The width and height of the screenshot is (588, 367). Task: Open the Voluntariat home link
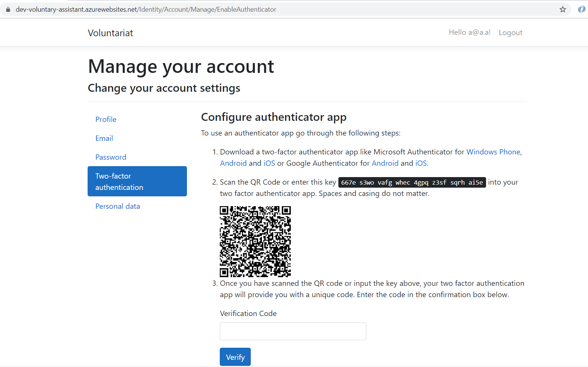[110, 33]
